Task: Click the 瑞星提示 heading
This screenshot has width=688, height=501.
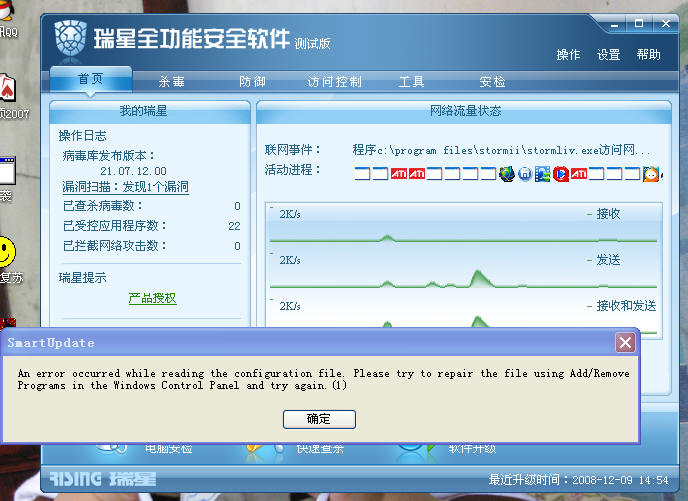Action: click(82, 278)
